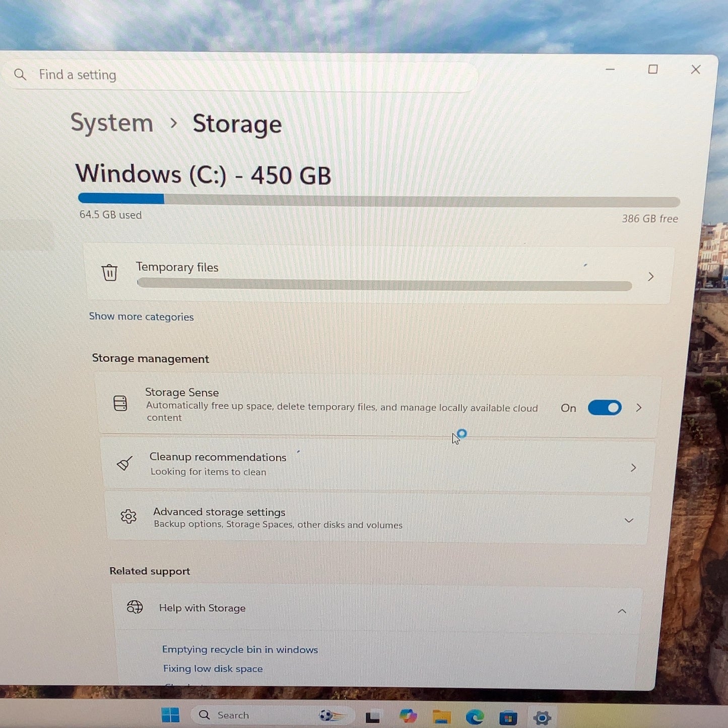This screenshot has height=728, width=728.
Task: Go back to System in the breadcrumb
Action: click(x=112, y=123)
